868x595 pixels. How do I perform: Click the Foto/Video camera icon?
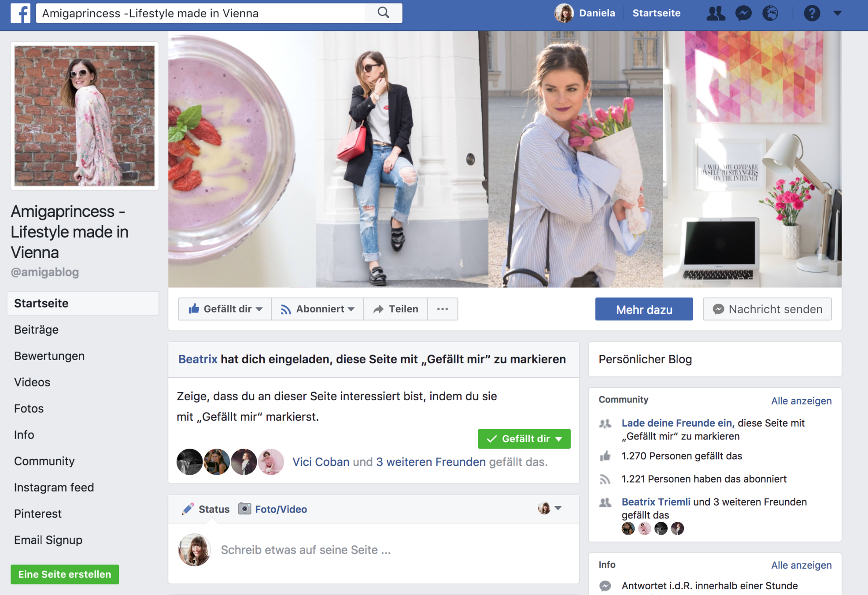pos(245,509)
